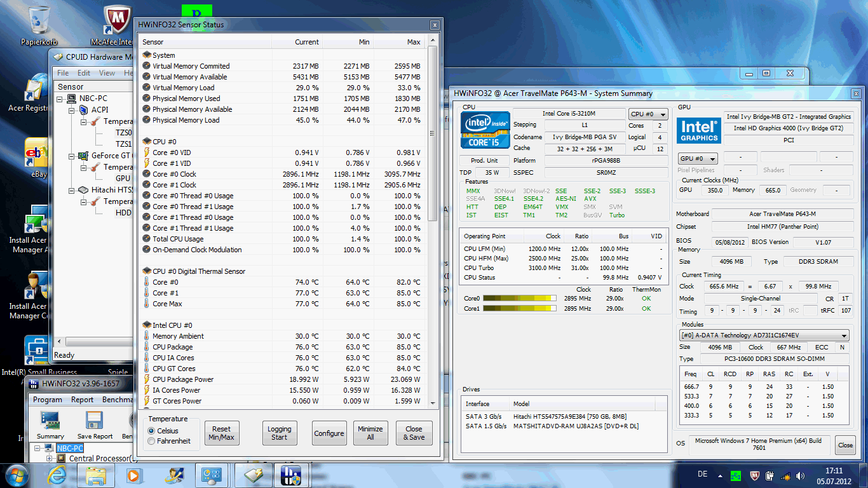Open the memory Modules A-DATA dropdown
Screen dimensions: 868x488
[x=764, y=335]
